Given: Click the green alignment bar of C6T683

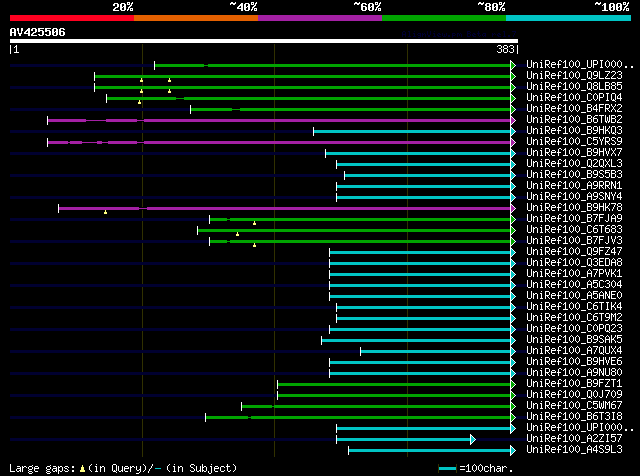Looking at the screenshot, I should pyautogui.click(x=354, y=231).
